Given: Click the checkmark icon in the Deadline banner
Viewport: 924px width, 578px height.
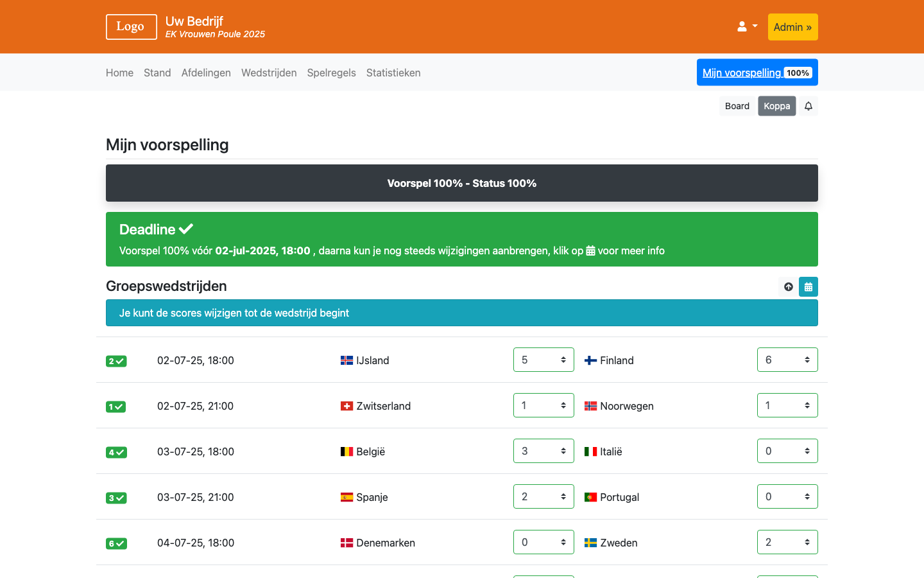Looking at the screenshot, I should [x=187, y=228].
